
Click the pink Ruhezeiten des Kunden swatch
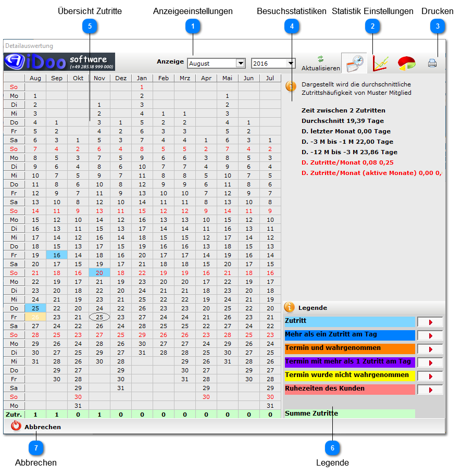point(349,390)
